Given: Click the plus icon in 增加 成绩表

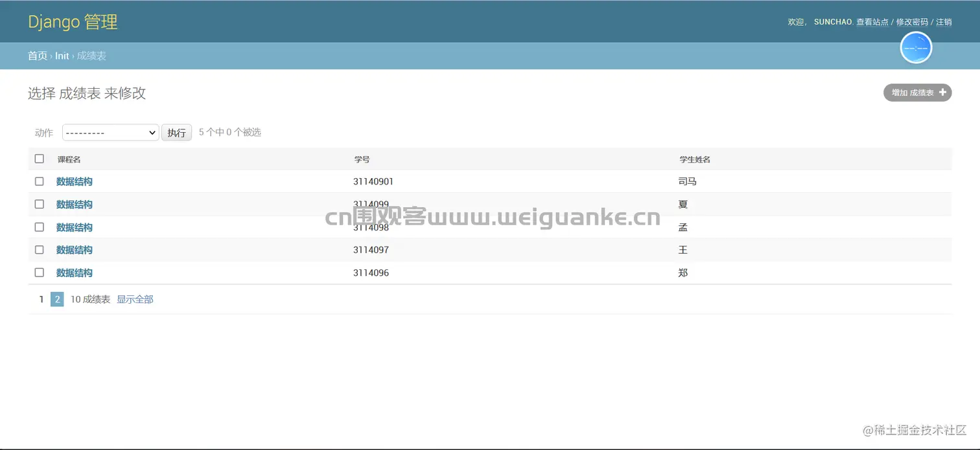Looking at the screenshot, I should point(942,93).
